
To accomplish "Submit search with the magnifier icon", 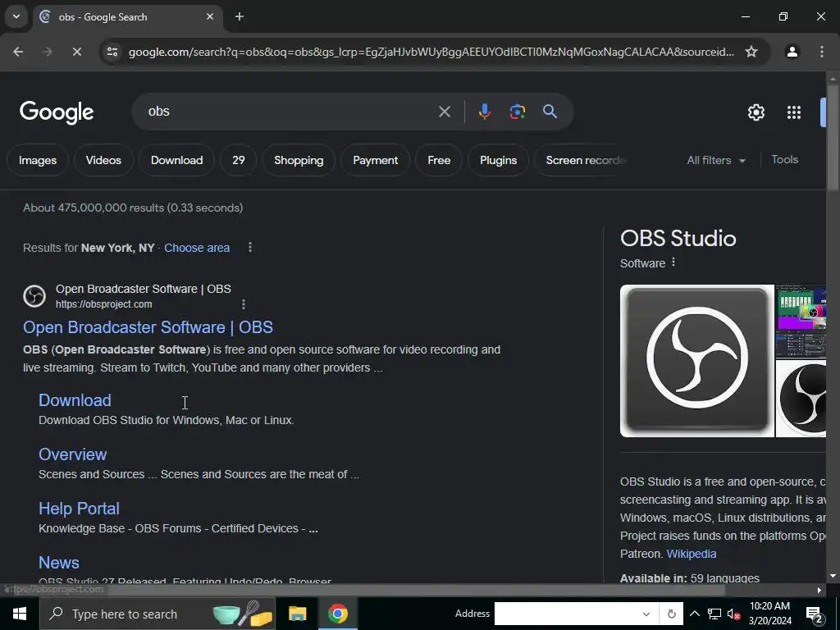I will [x=550, y=112].
